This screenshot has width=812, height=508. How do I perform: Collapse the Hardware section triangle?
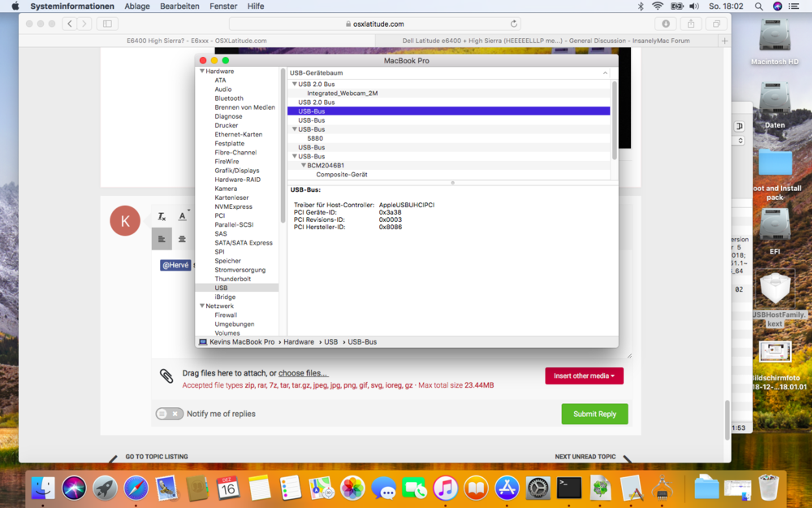(x=202, y=71)
